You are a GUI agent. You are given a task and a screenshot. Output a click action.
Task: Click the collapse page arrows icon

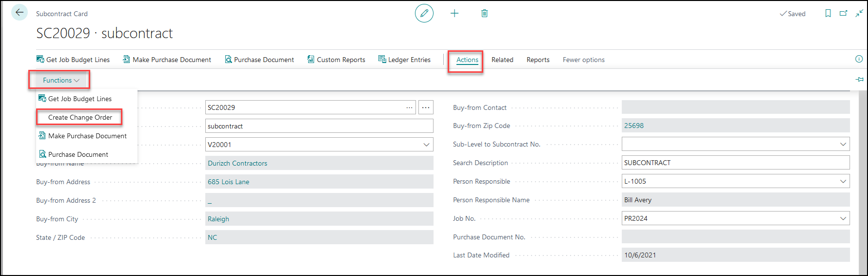pyautogui.click(x=859, y=13)
